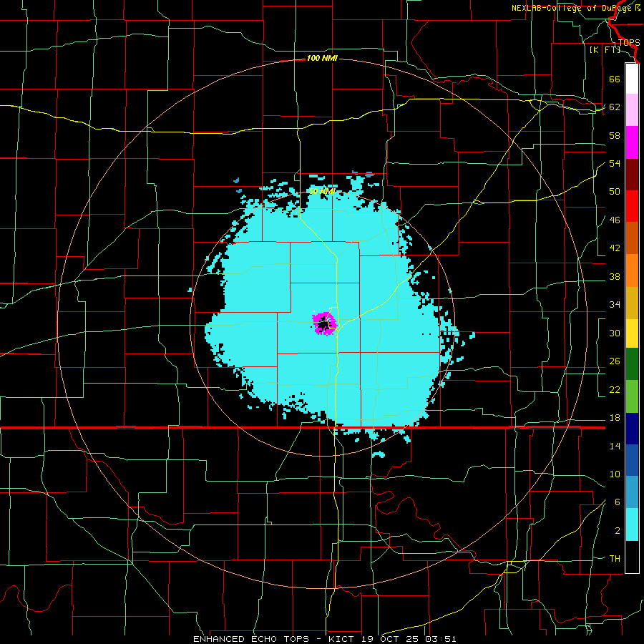
Task: Click the 22 legend tick label
Action: [x=615, y=389]
